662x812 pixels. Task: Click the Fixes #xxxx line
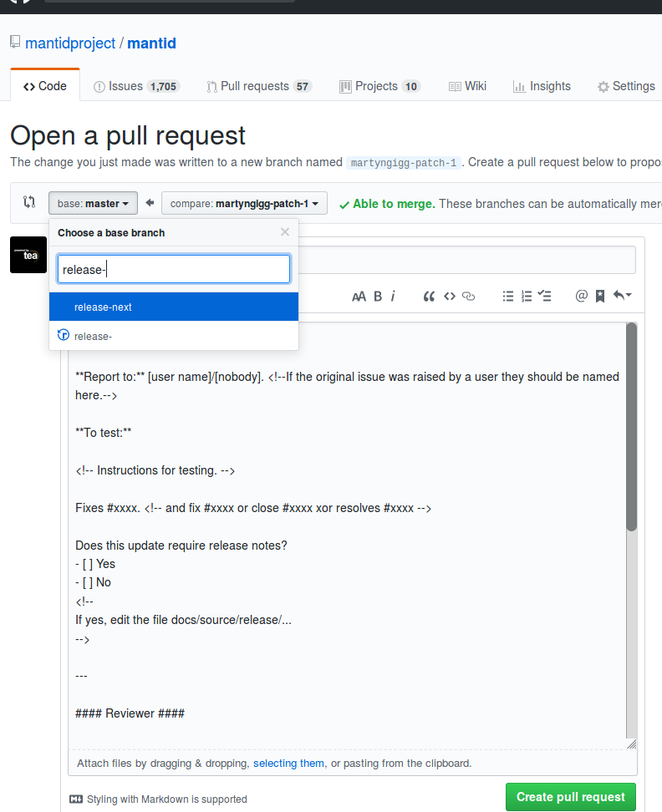point(253,508)
